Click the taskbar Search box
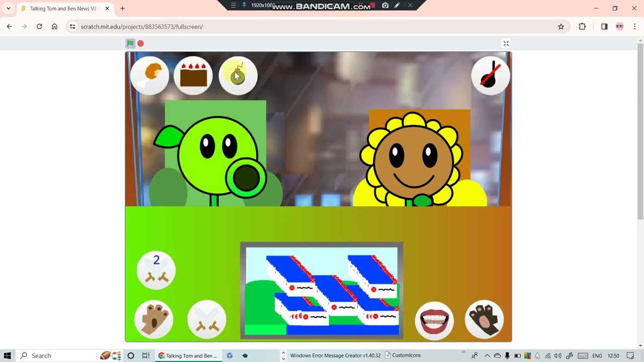This screenshot has width=644, height=362. [x=58, y=355]
